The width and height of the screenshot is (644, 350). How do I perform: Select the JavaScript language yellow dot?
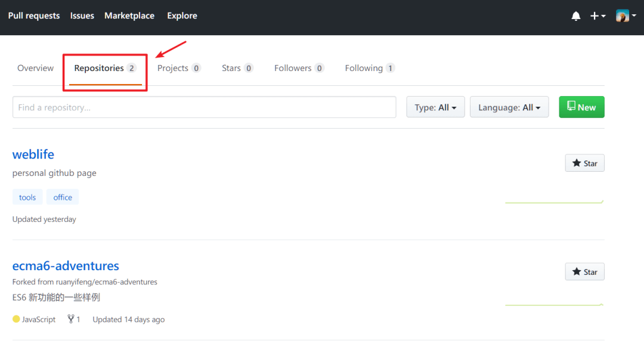click(16, 319)
